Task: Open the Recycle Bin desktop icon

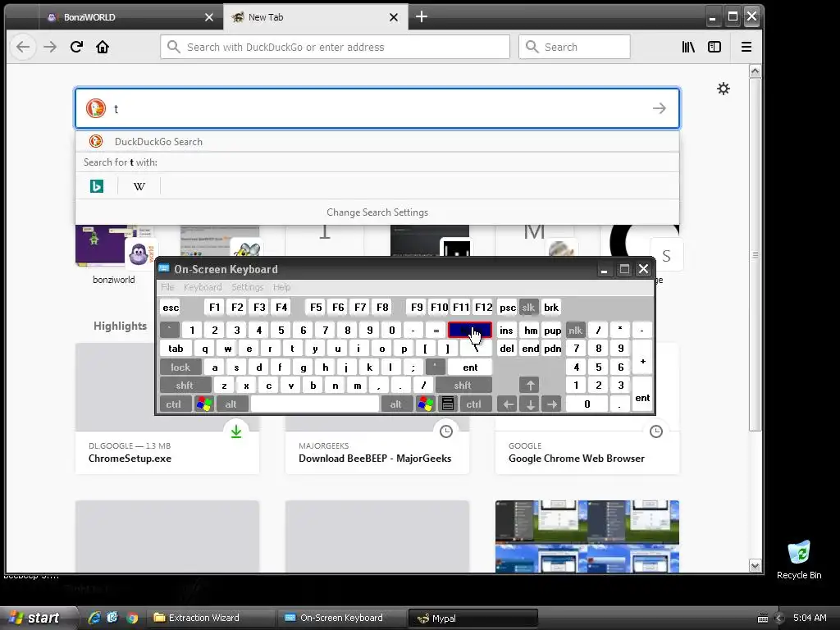Action: (799, 559)
